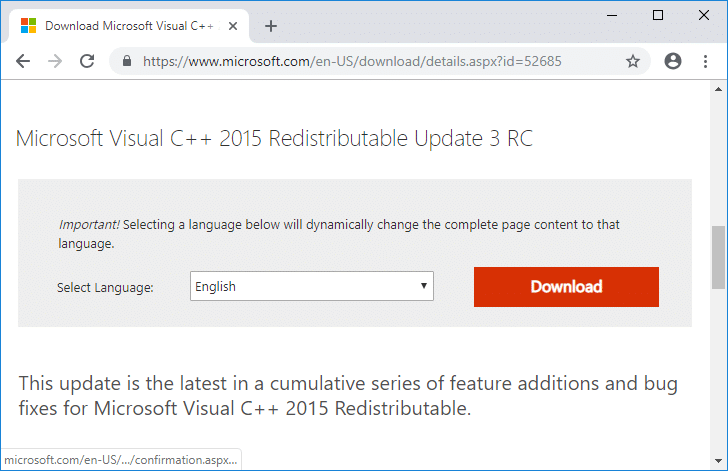Open a new tab with the plus button

coord(271,26)
